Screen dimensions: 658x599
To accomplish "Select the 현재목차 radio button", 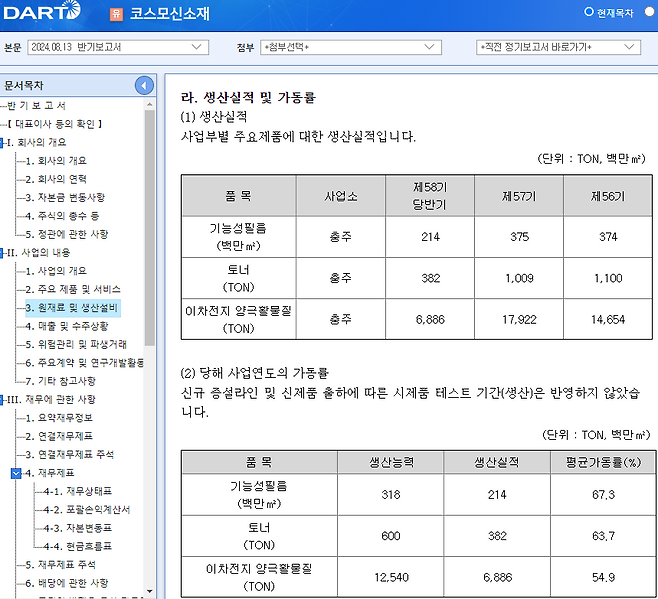I will [590, 13].
